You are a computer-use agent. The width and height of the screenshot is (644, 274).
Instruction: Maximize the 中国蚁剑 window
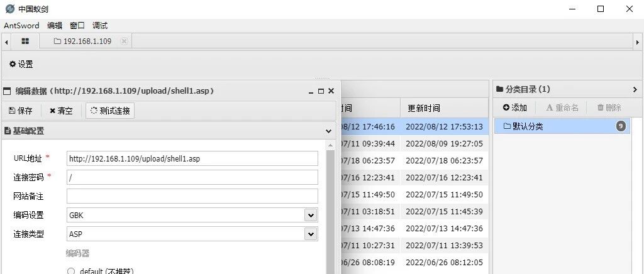point(601,9)
